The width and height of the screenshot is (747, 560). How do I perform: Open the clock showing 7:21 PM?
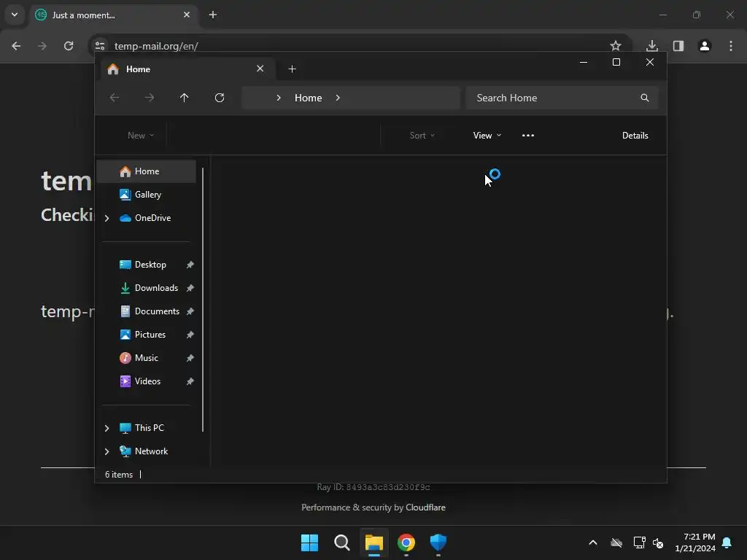tap(695, 542)
